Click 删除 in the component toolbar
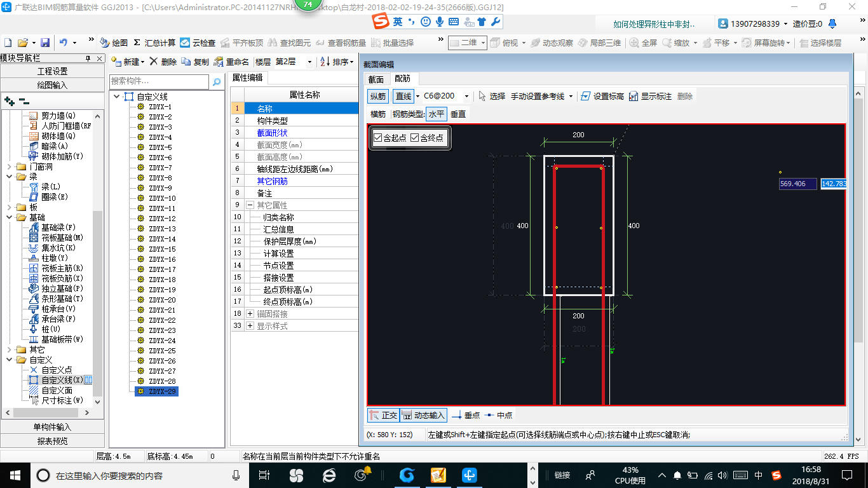 163,62
